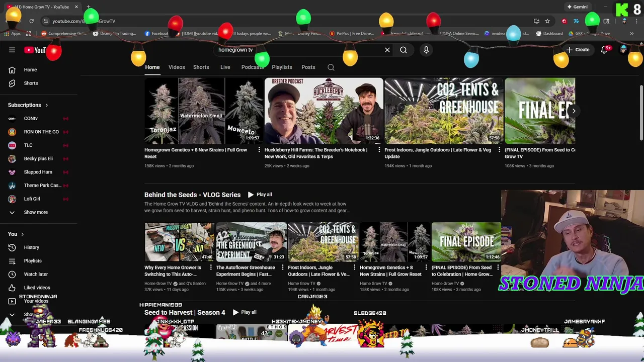The width and height of the screenshot is (644, 362).
Task: Open options for Frost Indoors top-row video
Action: (499, 150)
